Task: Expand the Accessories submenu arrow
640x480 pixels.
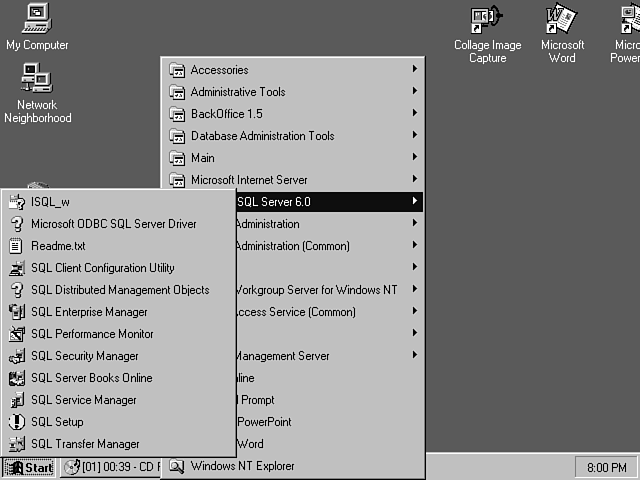Action: pyautogui.click(x=414, y=70)
